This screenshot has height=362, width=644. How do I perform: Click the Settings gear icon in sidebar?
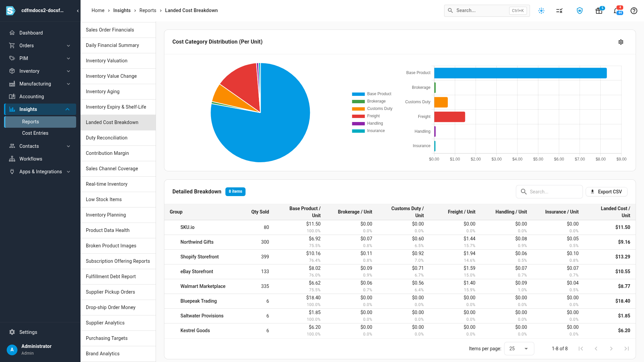click(x=12, y=332)
